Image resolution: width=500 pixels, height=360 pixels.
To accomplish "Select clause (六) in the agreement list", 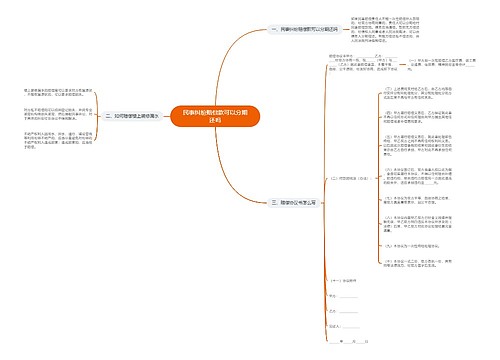I will tap(418, 176).
